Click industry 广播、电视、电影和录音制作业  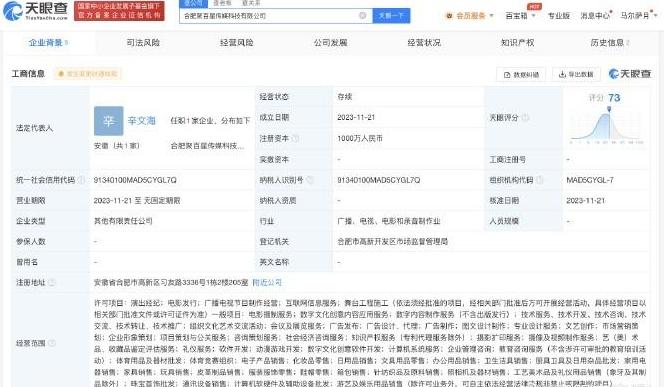tap(389, 221)
